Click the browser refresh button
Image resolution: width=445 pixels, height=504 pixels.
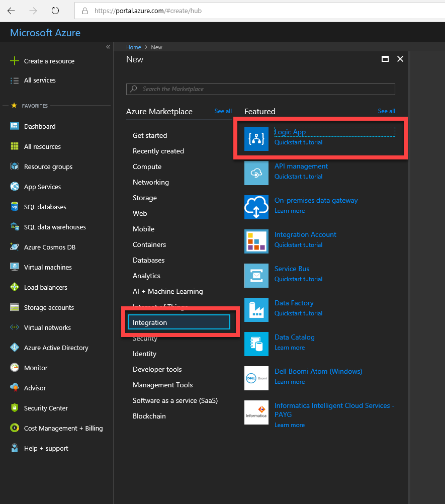click(55, 11)
